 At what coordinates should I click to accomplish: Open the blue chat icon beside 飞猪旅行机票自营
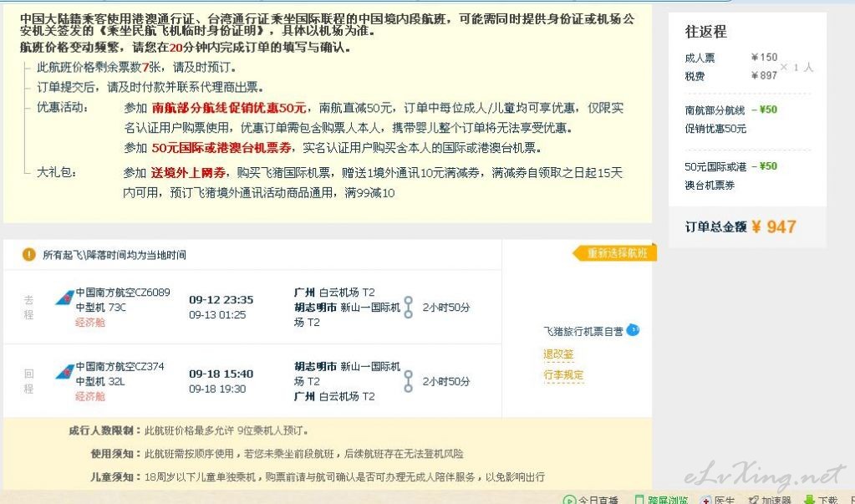pos(633,330)
